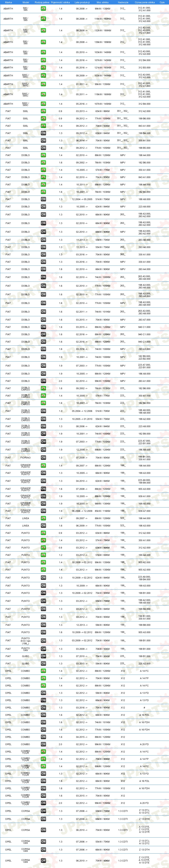Click production date 10.2005 -> 01.2010
This screenshot has width=169, height=868.
(82, 419)
